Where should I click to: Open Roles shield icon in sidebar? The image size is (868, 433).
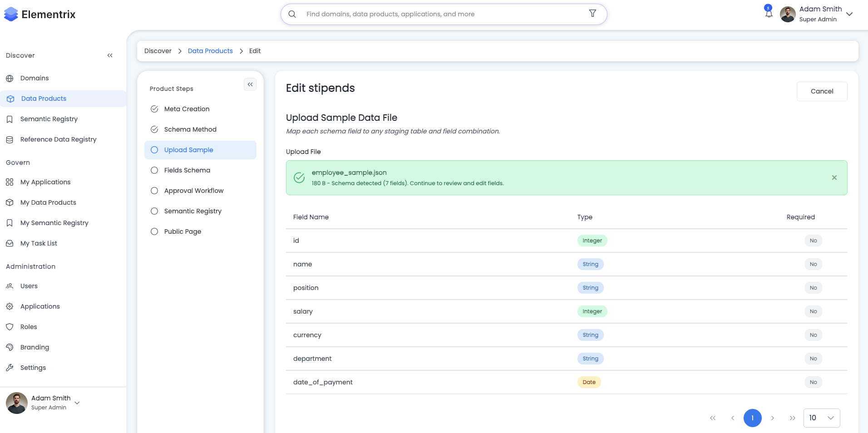point(10,327)
